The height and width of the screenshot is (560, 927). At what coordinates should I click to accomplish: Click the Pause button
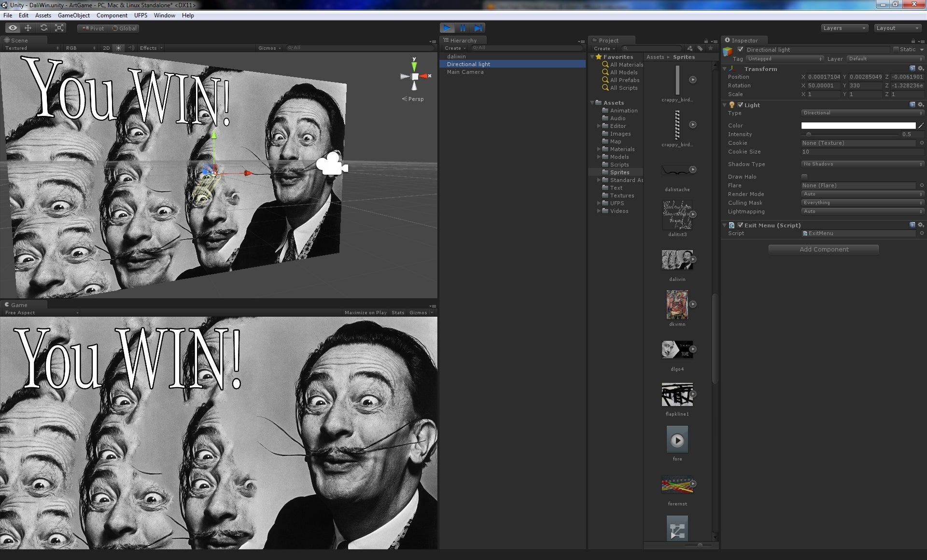click(x=463, y=28)
